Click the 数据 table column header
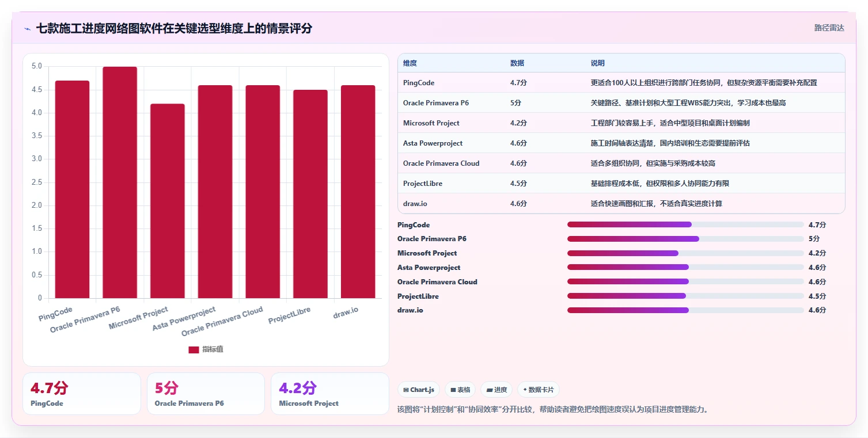 tap(517, 63)
